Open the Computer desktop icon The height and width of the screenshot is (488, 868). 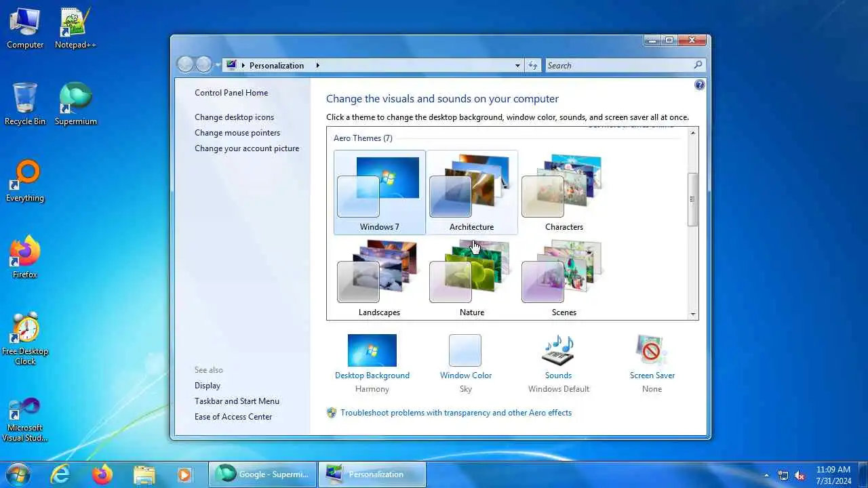(x=25, y=28)
